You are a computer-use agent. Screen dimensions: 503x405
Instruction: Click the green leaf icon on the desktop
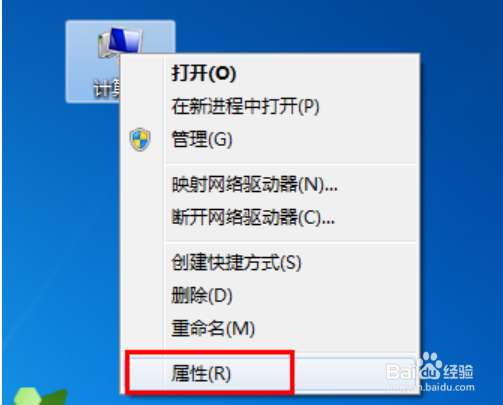pos(39,396)
